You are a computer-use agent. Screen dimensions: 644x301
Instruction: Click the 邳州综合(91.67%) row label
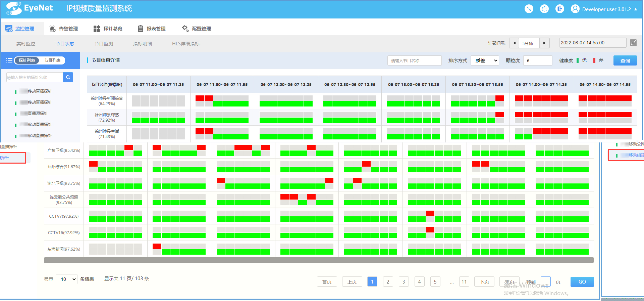pos(64,167)
